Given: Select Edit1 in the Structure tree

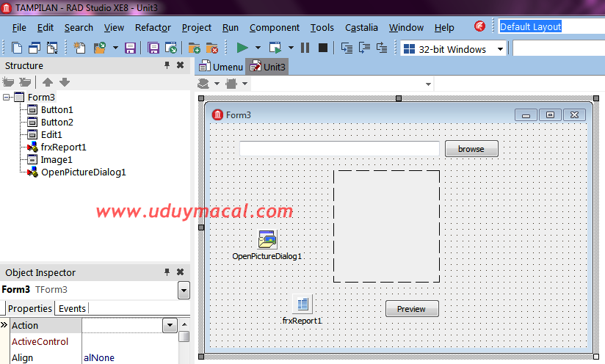Looking at the screenshot, I should (51, 134).
